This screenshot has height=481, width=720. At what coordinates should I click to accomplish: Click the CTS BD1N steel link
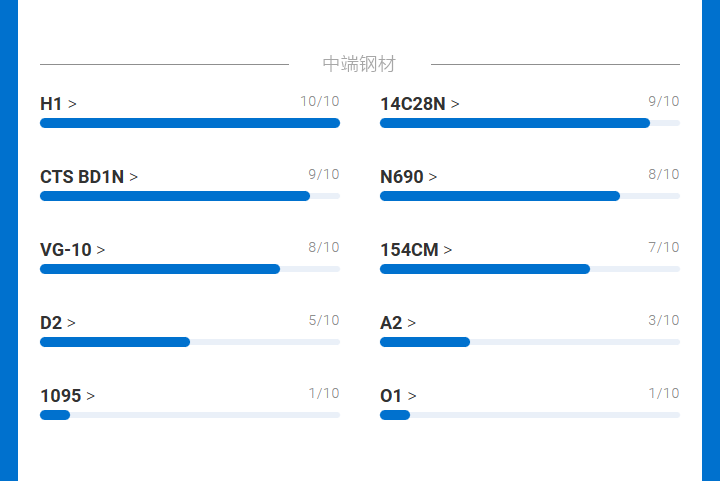tap(89, 177)
